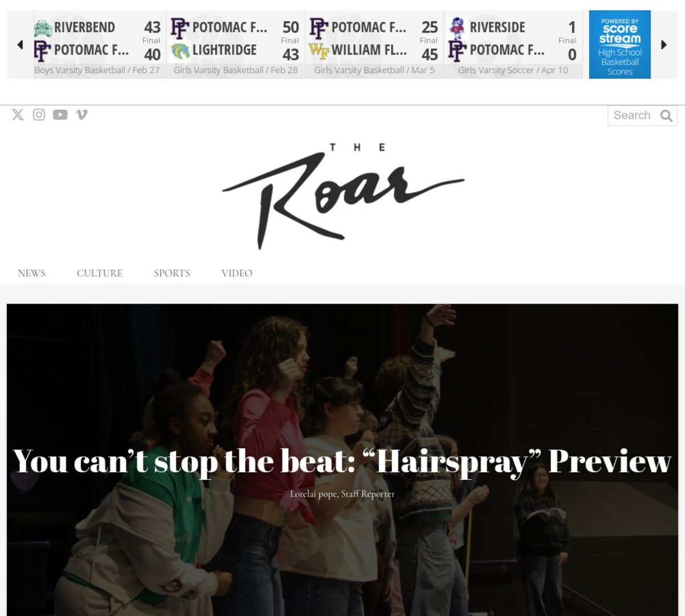Open the X (Twitter) social icon
The image size is (685, 616).
(x=18, y=115)
